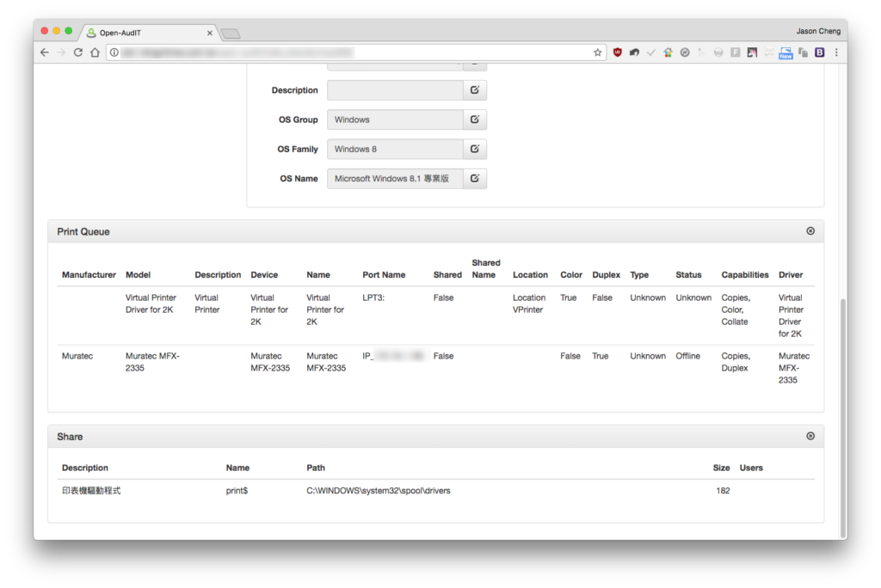Edit the OS Family field using its pencil icon
Viewport: 881px width, 588px height.
[475, 149]
